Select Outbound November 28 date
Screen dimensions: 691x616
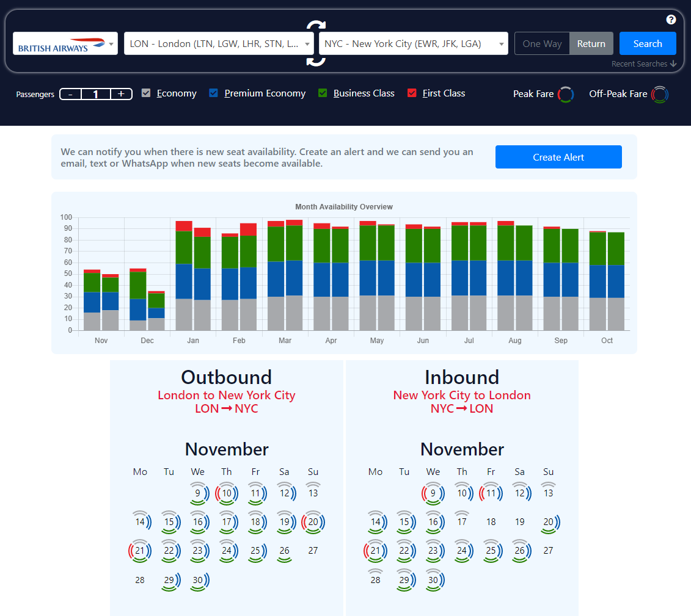(140, 580)
